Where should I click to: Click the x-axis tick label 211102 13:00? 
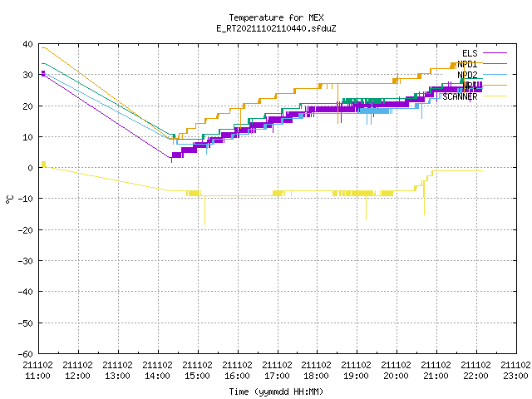(118, 371)
